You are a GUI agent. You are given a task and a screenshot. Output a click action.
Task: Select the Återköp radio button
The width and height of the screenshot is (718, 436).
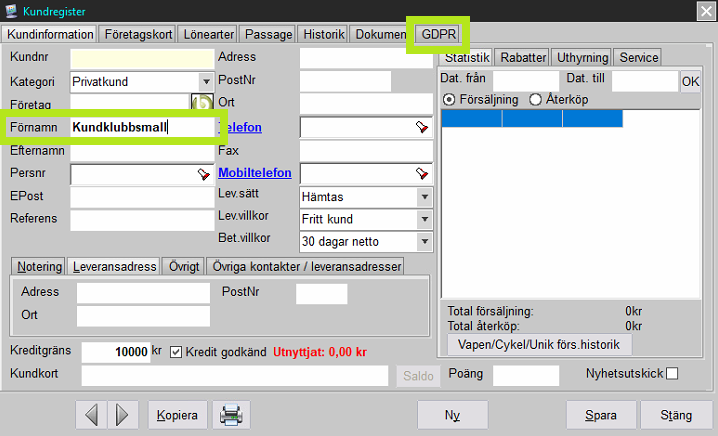[x=535, y=99]
